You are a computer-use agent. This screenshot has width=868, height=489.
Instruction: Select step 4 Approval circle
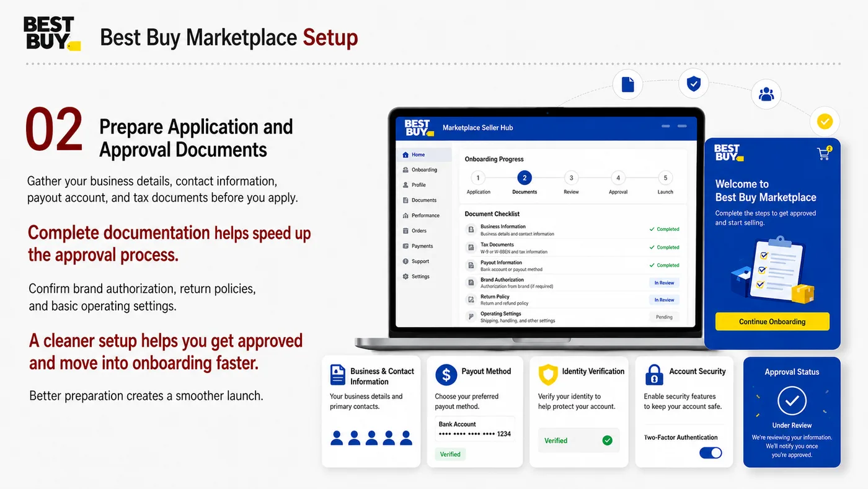point(618,178)
